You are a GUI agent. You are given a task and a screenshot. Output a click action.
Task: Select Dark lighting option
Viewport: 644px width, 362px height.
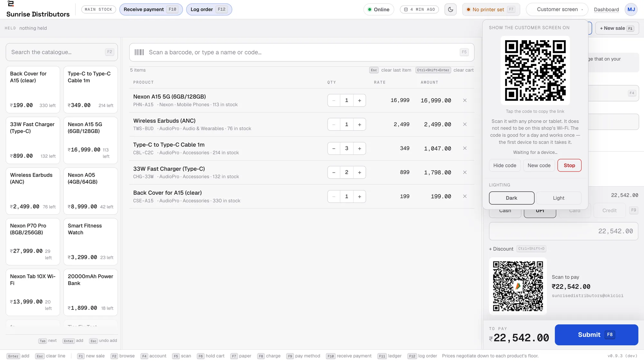511,198
